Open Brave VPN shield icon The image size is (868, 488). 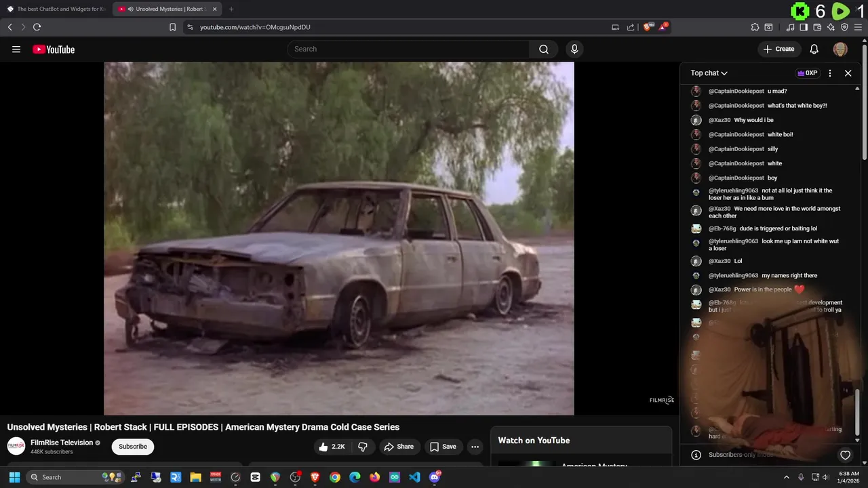pyautogui.click(x=844, y=27)
